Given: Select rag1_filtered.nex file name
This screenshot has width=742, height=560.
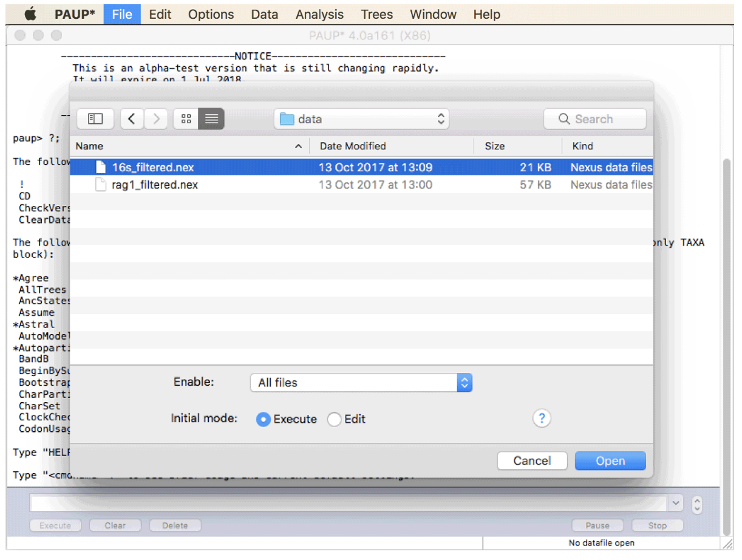Looking at the screenshot, I should pos(155,185).
